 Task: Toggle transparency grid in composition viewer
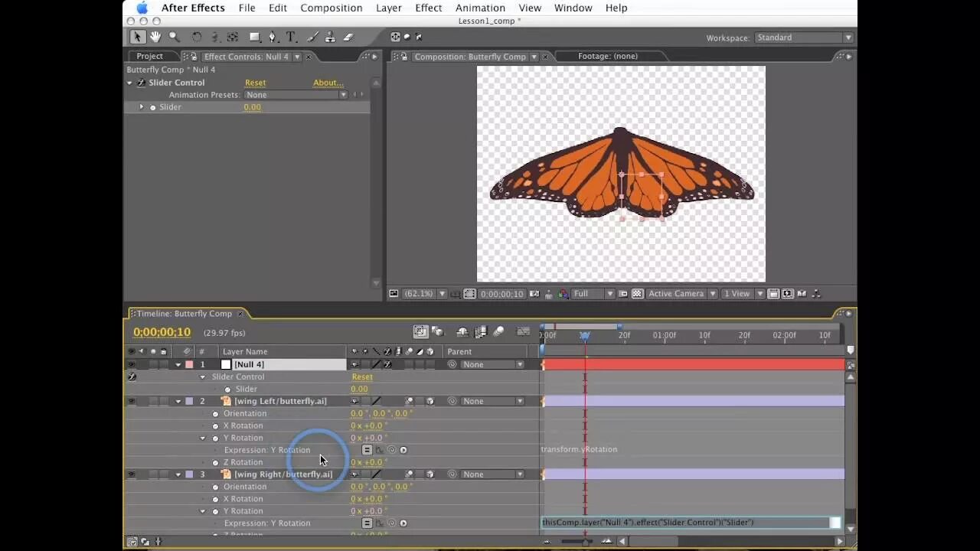click(636, 294)
